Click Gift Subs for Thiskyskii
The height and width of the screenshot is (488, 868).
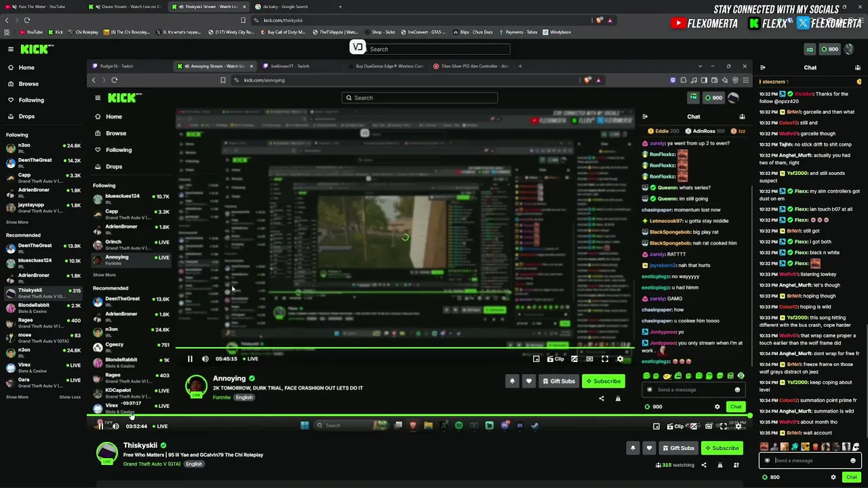(678, 448)
